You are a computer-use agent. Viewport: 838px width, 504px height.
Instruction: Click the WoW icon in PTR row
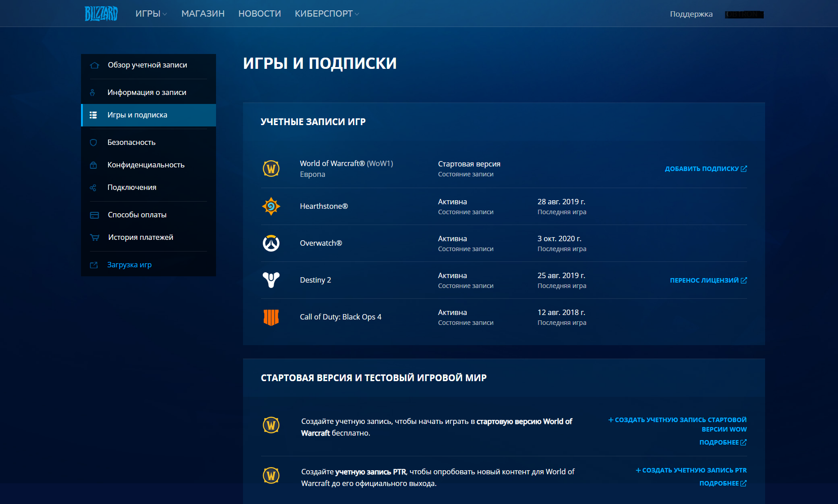(271, 476)
